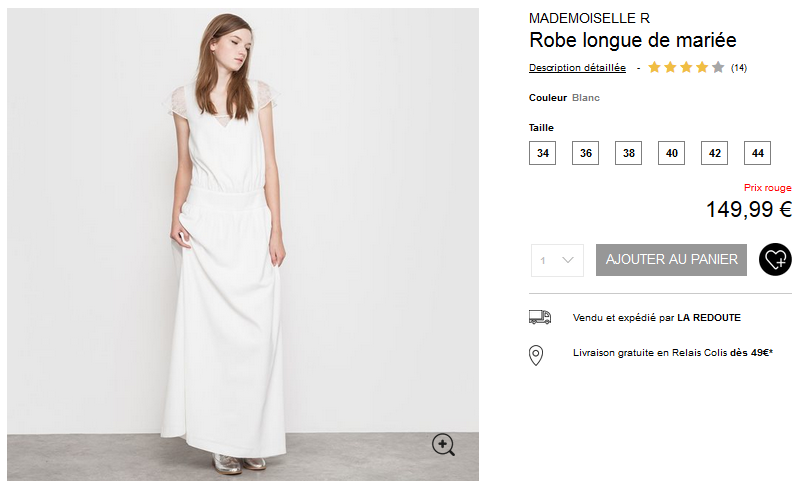Pick size 38

tap(628, 153)
